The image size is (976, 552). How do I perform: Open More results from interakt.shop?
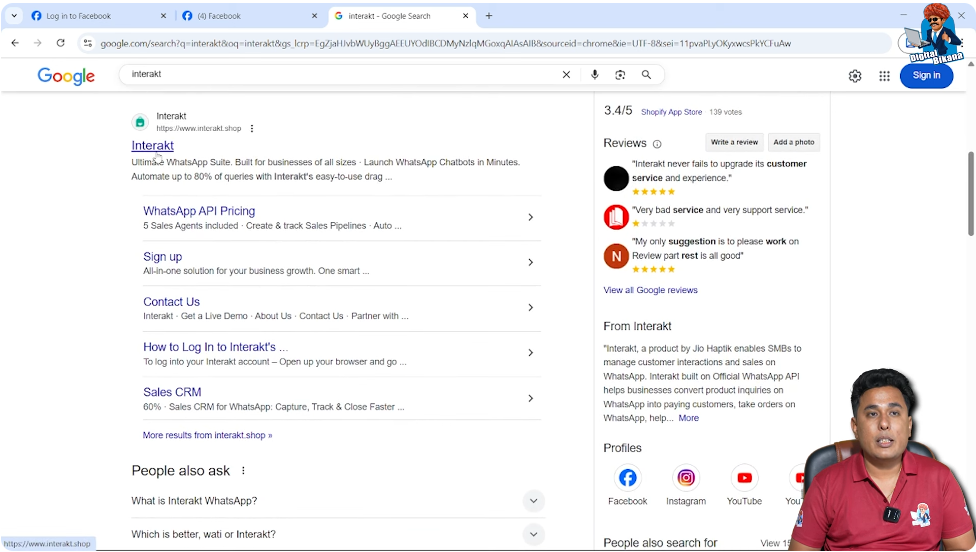[207, 435]
